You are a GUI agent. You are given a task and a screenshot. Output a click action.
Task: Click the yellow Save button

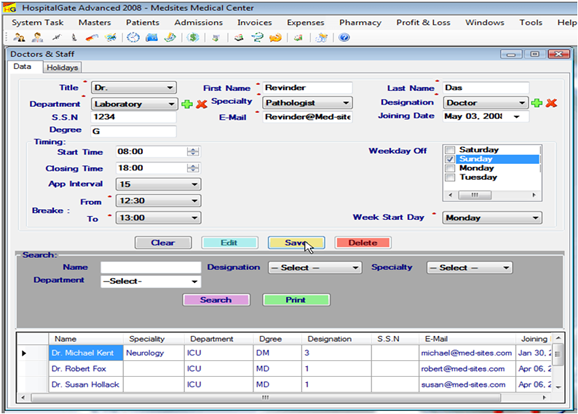(296, 243)
